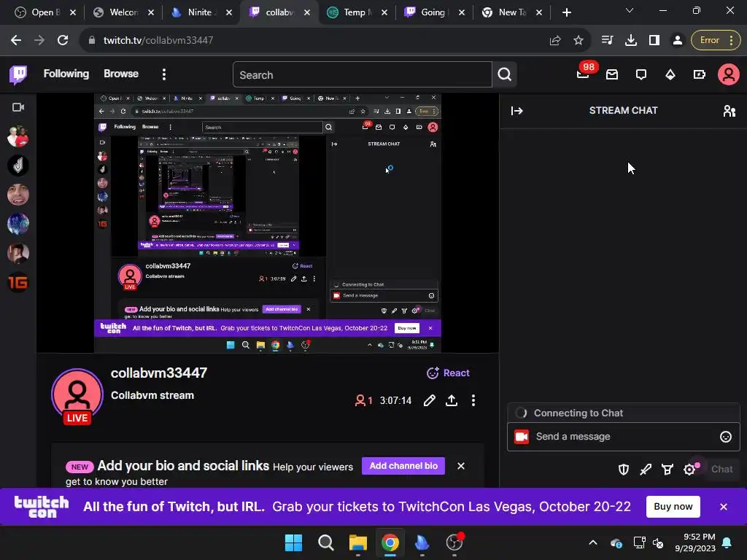Open chat settings gear

click(689, 470)
